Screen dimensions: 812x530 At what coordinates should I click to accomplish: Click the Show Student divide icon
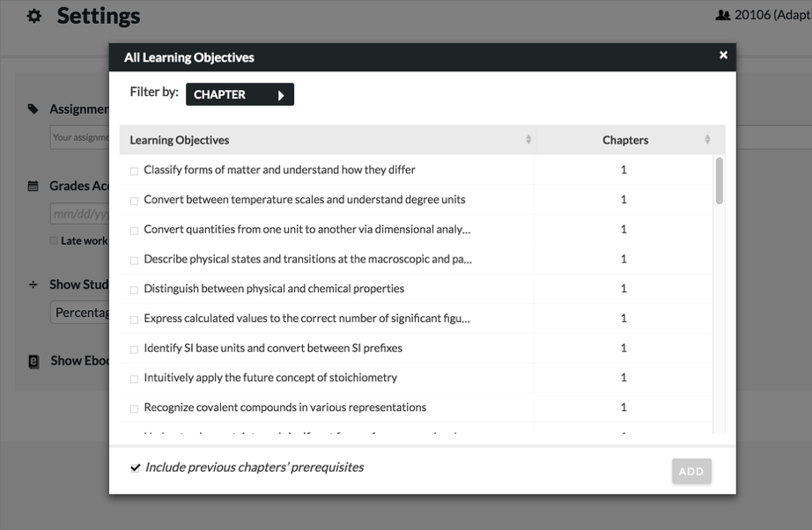click(33, 284)
